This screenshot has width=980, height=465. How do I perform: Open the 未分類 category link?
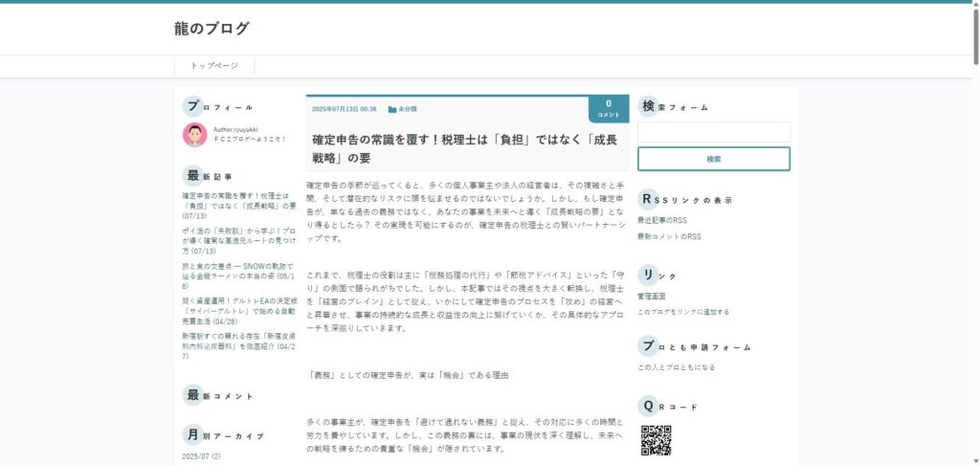point(408,109)
